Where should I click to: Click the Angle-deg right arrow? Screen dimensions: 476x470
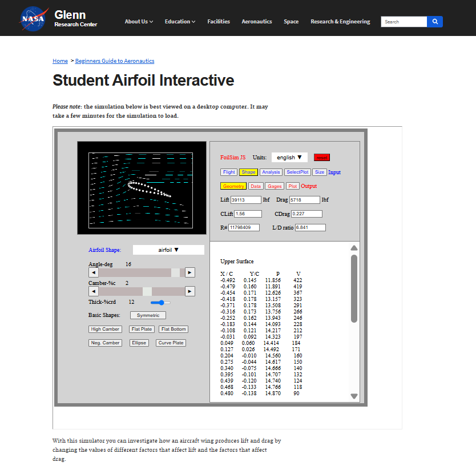[190, 272]
